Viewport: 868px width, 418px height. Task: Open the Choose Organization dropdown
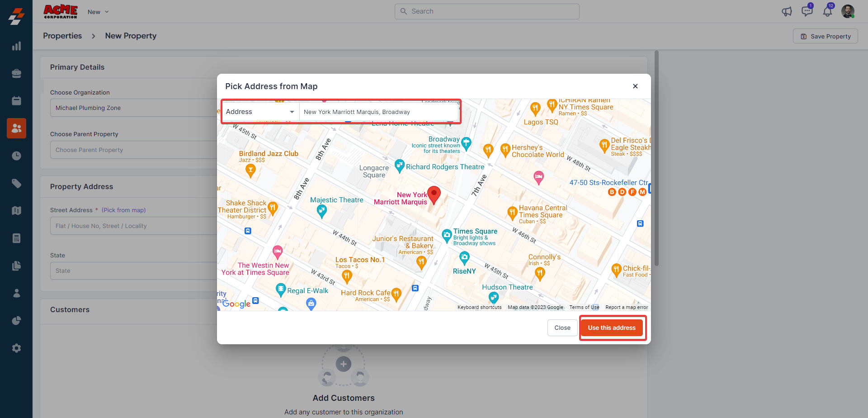click(134, 108)
